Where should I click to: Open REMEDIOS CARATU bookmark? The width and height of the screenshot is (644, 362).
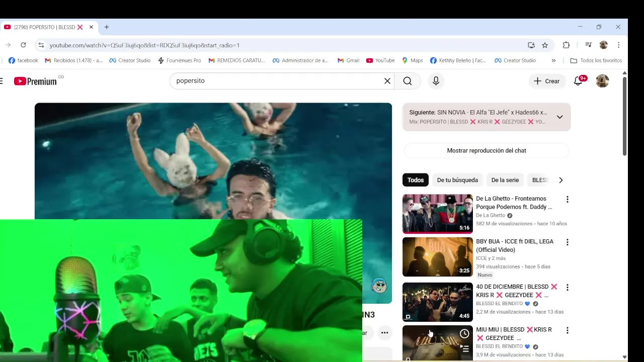[x=236, y=60]
